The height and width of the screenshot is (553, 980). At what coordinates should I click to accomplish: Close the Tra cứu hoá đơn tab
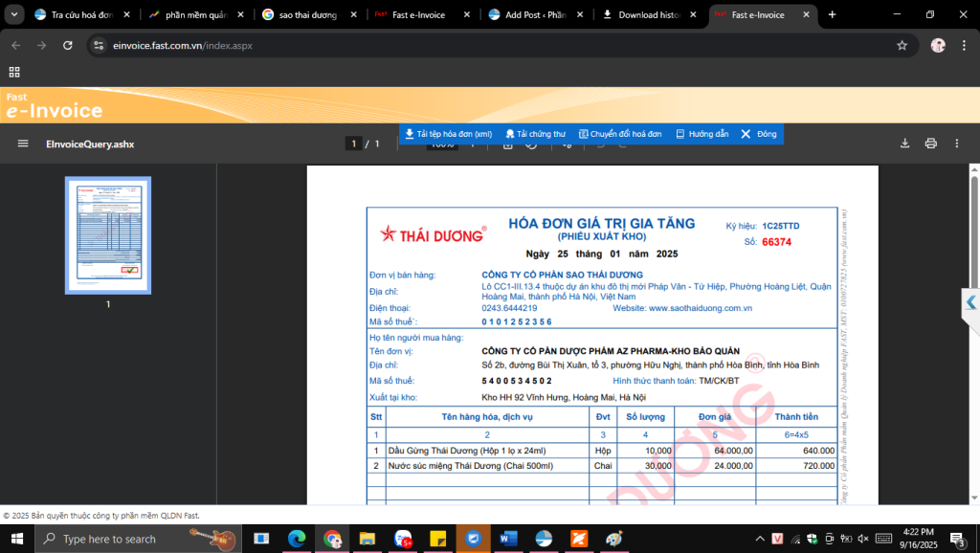[x=127, y=14]
